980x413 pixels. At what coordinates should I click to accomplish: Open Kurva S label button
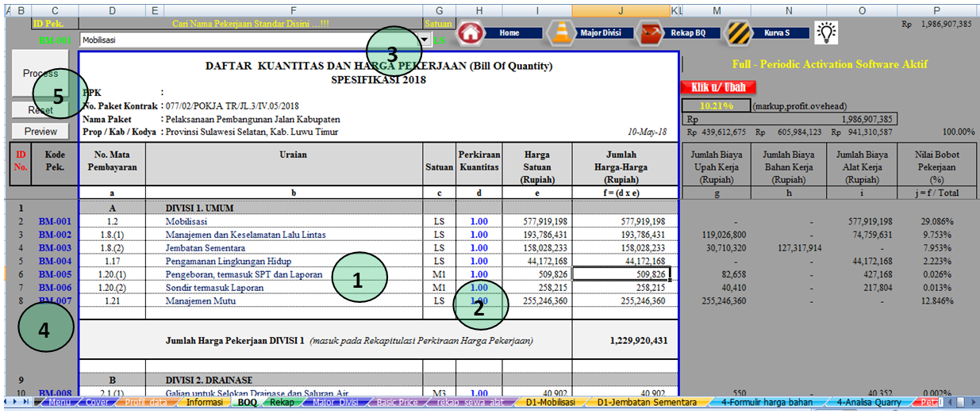782,33
